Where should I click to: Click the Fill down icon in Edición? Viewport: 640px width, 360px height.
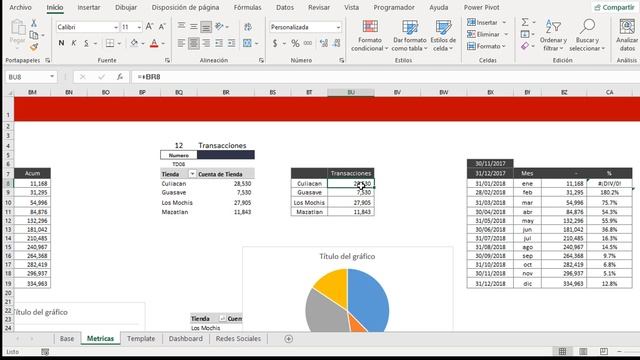525,34
